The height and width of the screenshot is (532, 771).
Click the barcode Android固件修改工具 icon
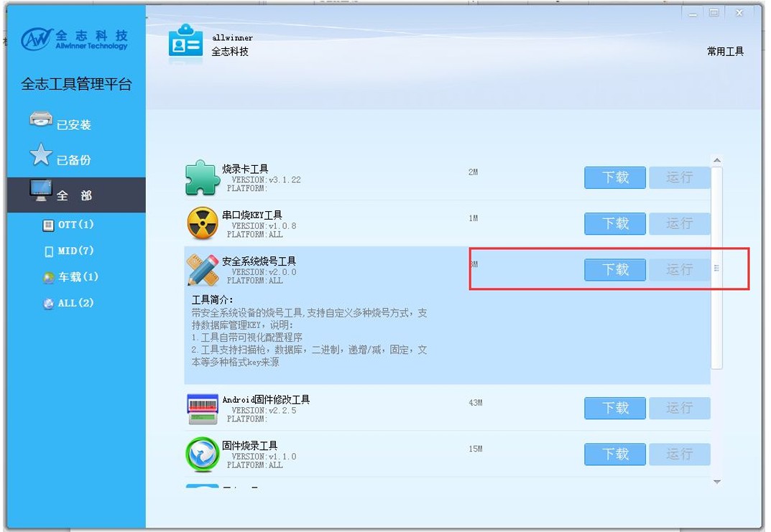[x=203, y=409]
